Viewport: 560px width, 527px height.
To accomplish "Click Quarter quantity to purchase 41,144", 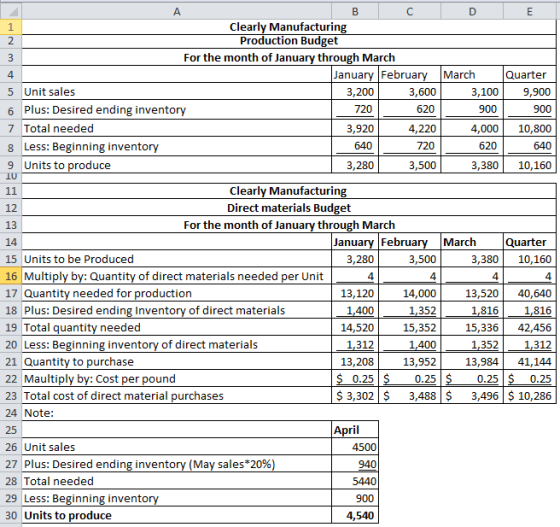I will click(x=535, y=362).
